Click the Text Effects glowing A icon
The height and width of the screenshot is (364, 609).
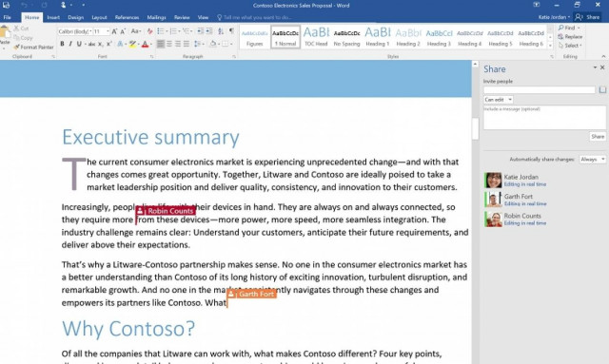(121, 45)
